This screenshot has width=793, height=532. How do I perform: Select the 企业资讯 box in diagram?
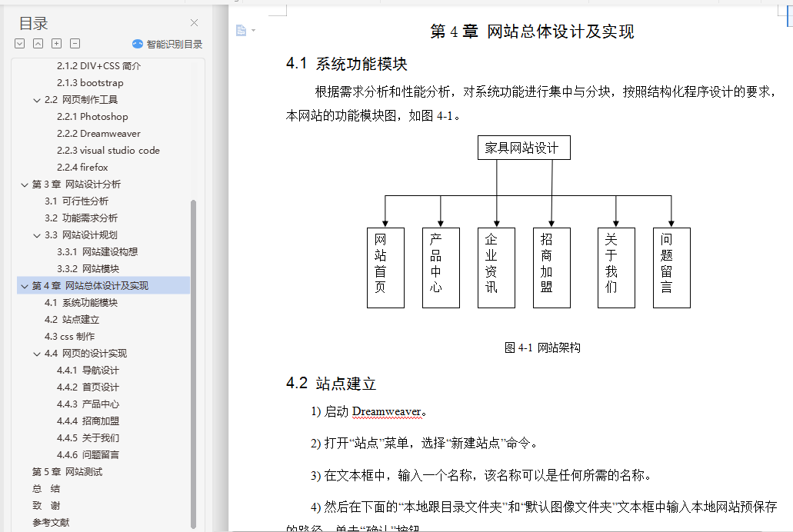[x=496, y=268]
